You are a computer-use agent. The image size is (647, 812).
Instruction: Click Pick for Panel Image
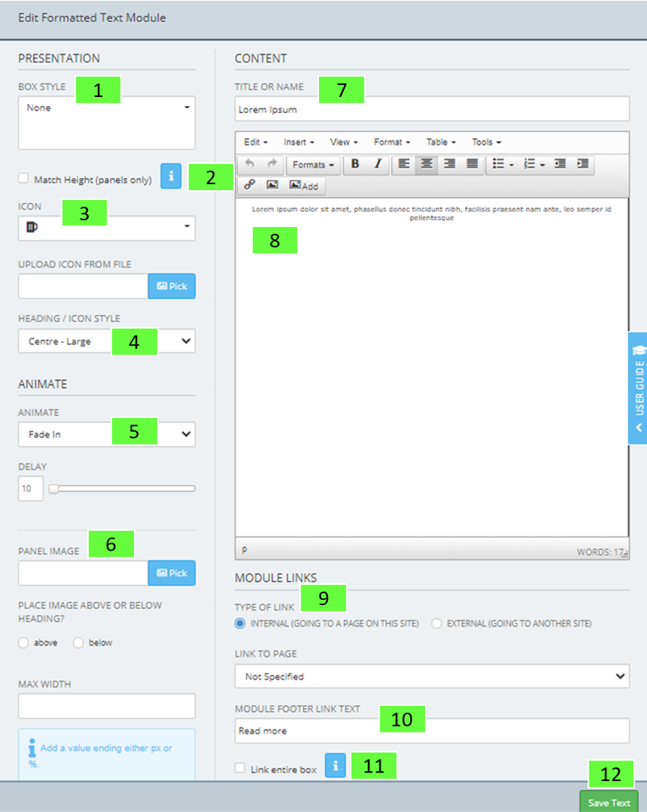click(x=172, y=573)
